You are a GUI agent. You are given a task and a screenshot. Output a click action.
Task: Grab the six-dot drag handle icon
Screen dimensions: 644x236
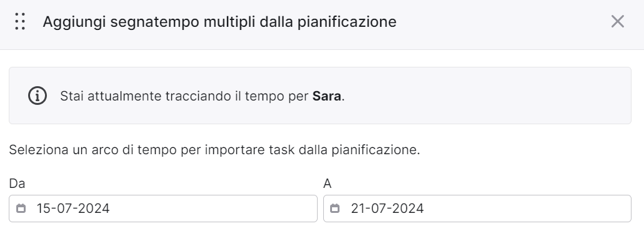[x=20, y=21]
